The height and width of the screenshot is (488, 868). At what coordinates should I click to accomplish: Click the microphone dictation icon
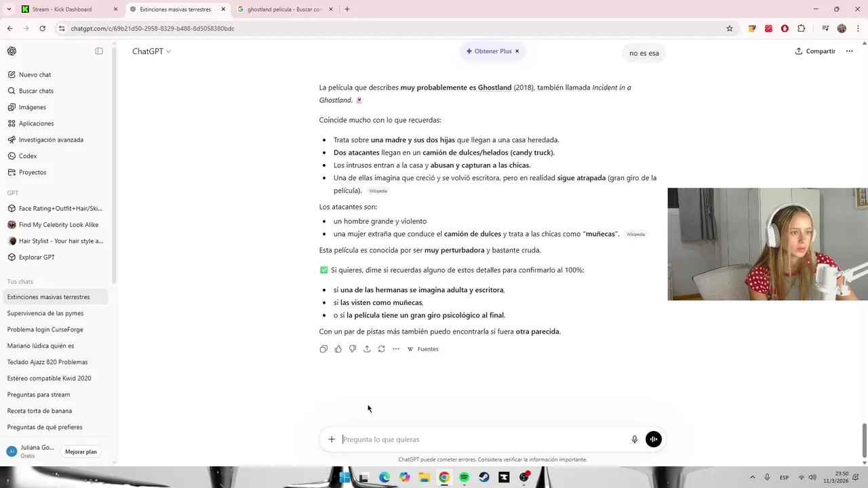[635, 439]
